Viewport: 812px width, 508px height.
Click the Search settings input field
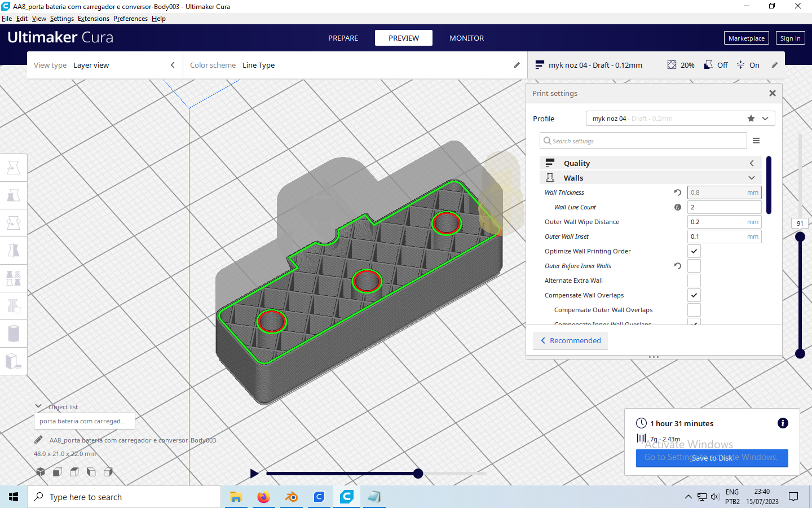click(x=643, y=140)
